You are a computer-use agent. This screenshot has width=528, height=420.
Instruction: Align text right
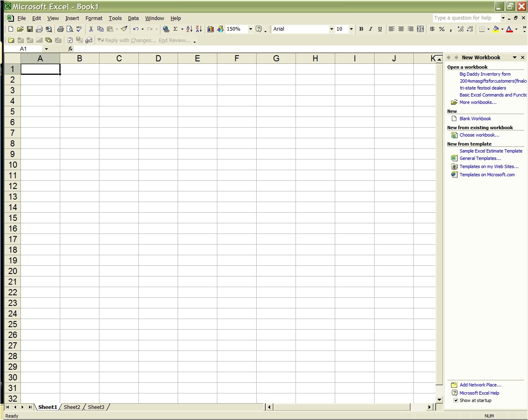pos(411,29)
